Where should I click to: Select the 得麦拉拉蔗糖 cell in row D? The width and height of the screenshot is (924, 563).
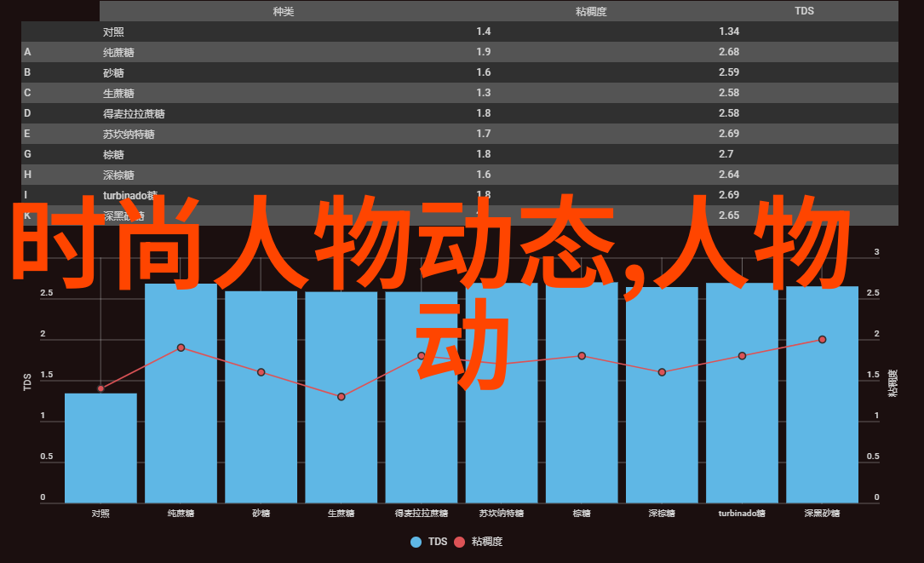click(134, 114)
